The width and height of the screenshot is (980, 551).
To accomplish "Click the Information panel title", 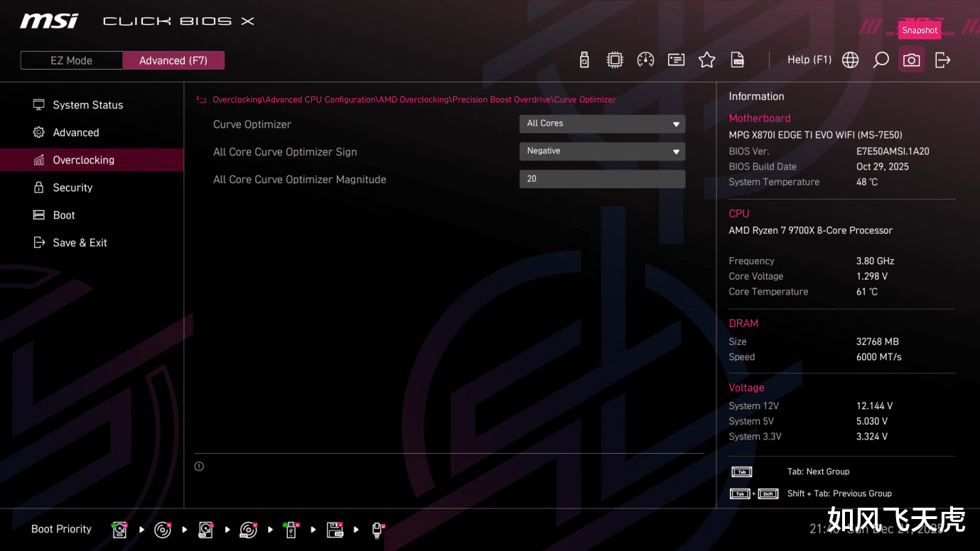I will 757,97.
